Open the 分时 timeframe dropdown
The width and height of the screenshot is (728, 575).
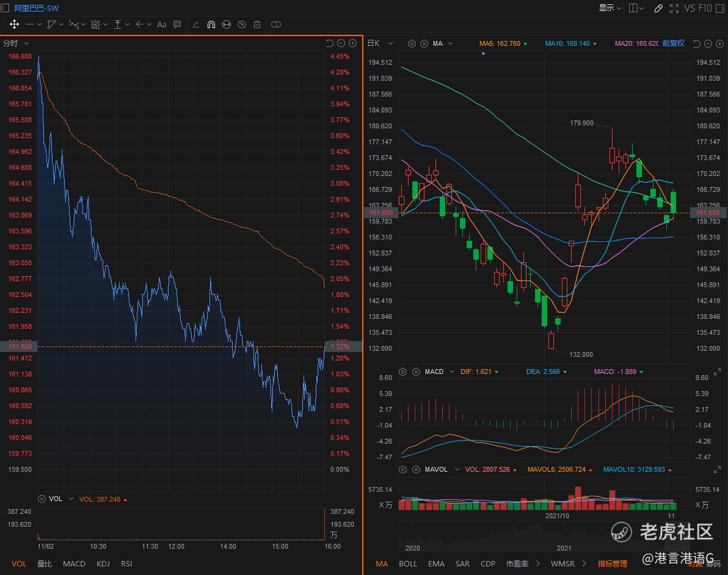click(16, 43)
